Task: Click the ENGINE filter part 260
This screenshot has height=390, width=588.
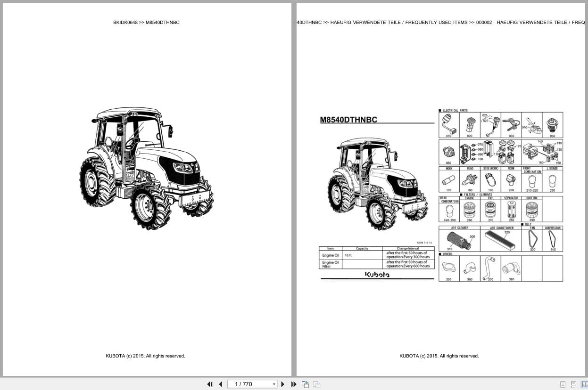Action: (x=470, y=209)
